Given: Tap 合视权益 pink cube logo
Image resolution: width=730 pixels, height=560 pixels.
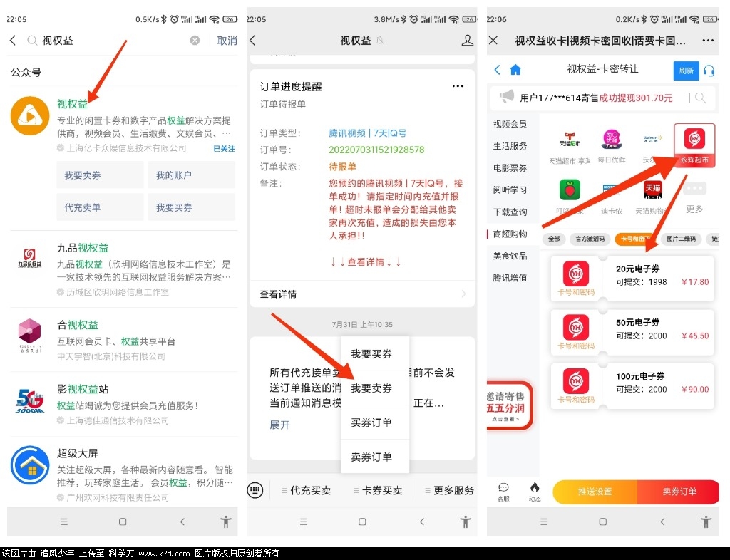Looking at the screenshot, I should pos(30,335).
